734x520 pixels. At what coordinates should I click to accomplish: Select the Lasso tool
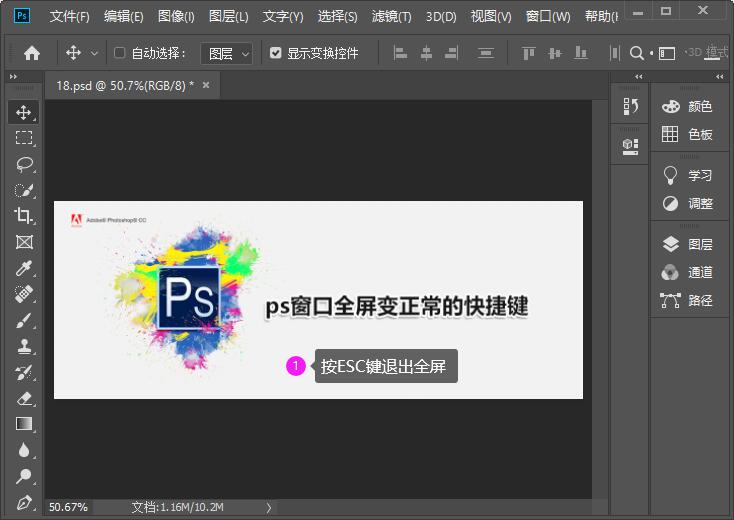(24, 164)
